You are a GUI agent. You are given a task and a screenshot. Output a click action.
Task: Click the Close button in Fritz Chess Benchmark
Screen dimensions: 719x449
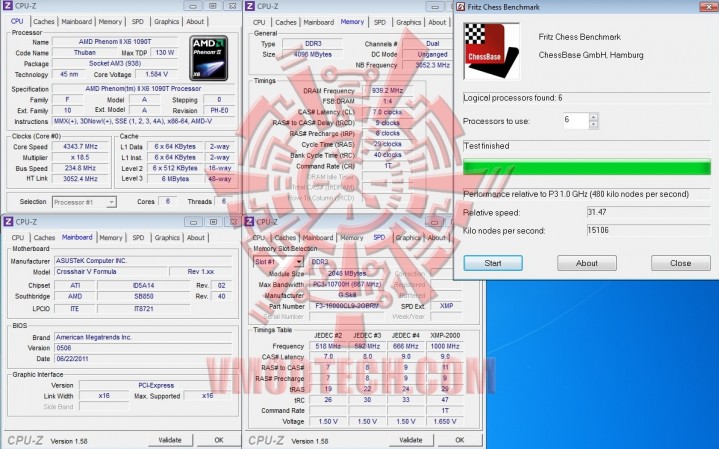click(x=680, y=263)
